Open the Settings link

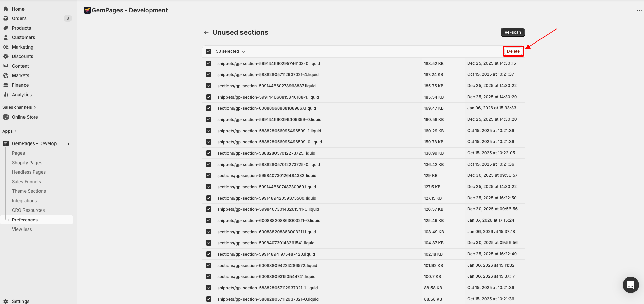coord(20,301)
